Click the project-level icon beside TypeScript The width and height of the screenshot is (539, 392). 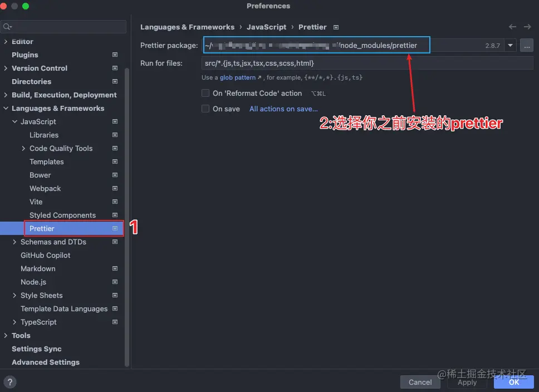pyautogui.click(x=115, y=322)
